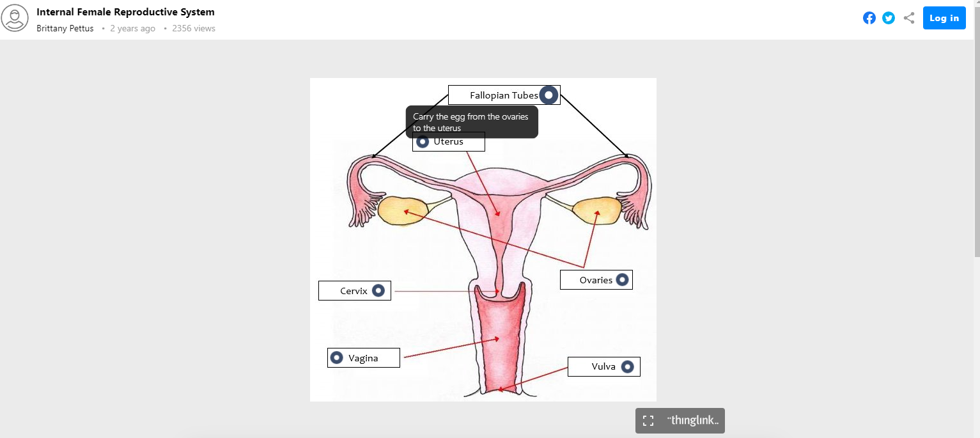This screenshot has height=438, width=980.
Task: Open the share options icon
Action: click(x=908, y=18)
